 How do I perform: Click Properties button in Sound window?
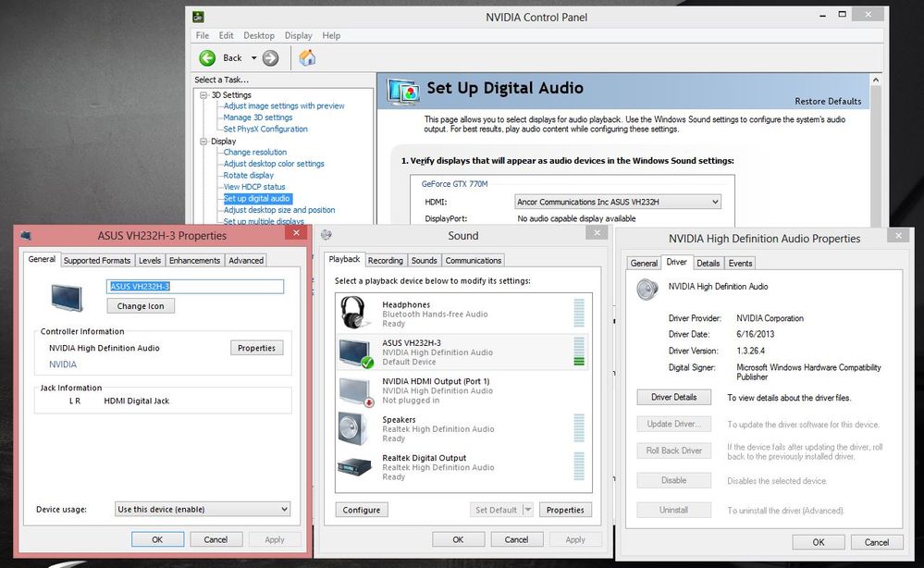coord(565,510)
